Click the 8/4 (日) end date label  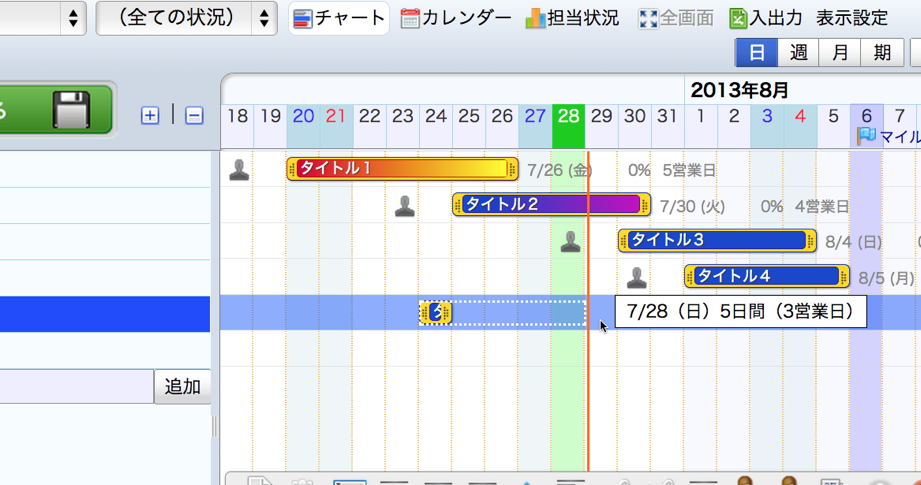pyautogui.click(x=853, y=242)
